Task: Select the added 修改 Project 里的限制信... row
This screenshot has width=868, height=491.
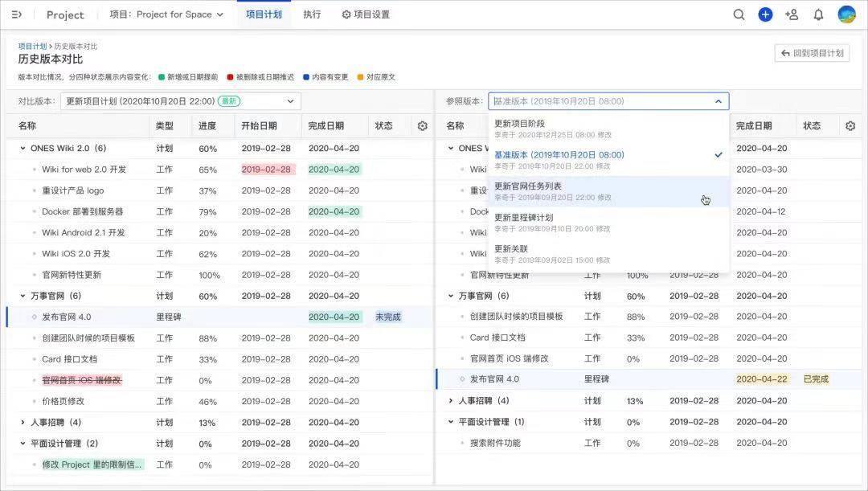Action: [219, 464]
